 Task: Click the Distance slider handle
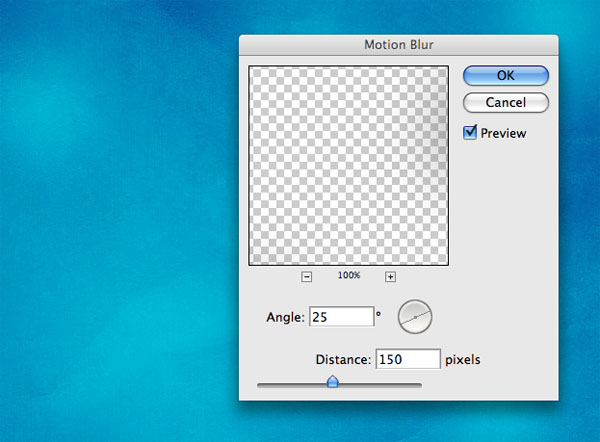coord(333,382)
